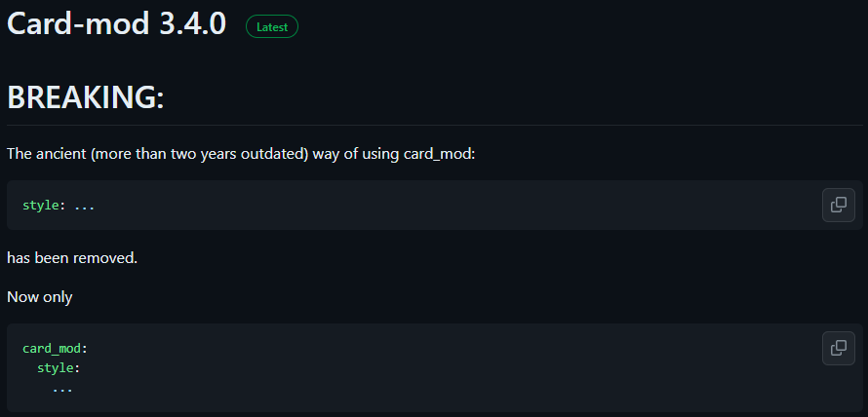868x417 pixels.
Task: Click the indented 'style:' line in second code block
Action: (x=59, y=367)
